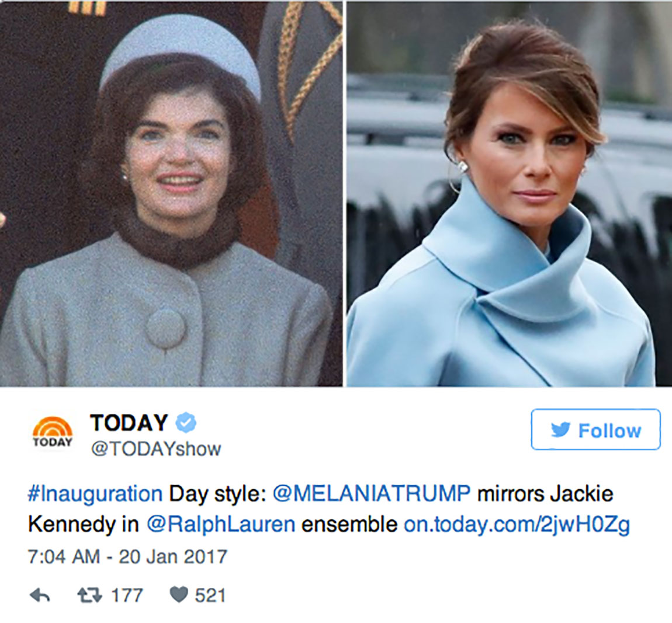Click the 20 Jan 2017 date
The image size is (672, 623).
(173, 556)
